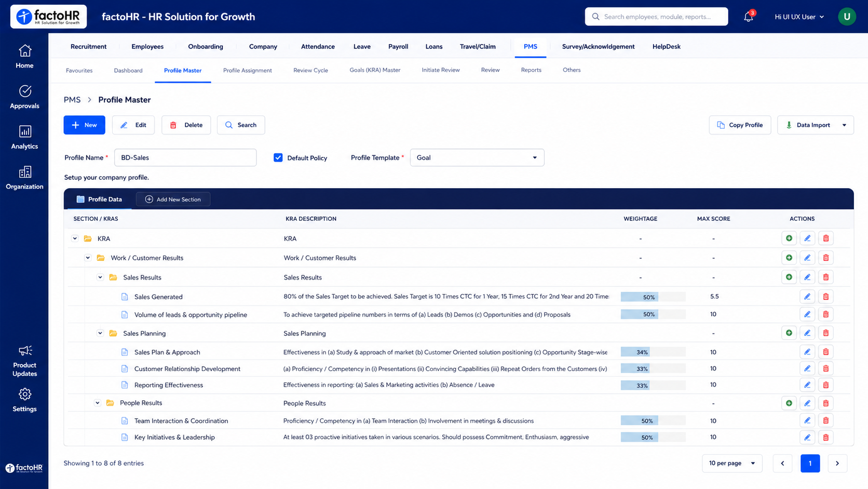Add item under Work / Customer Results
This screenshot has height=489, width=868.
[789, 258]
